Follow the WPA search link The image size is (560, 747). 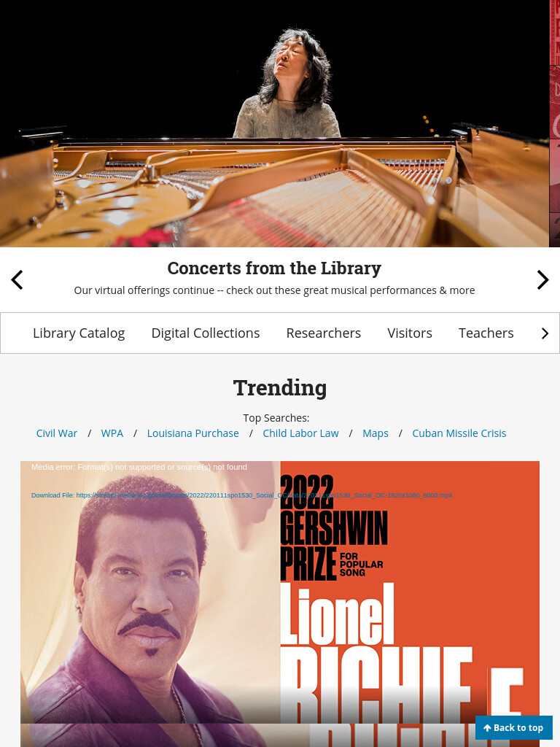coord(112,433)
